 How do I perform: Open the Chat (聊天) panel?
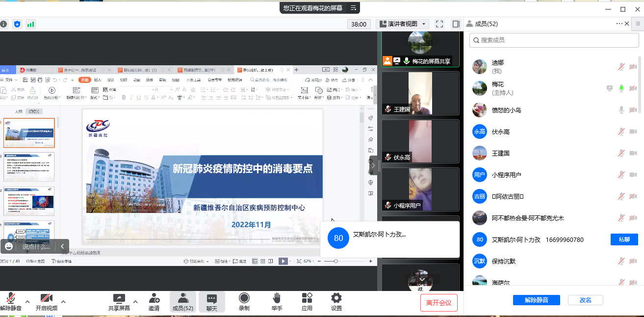(x=212, y=302)
